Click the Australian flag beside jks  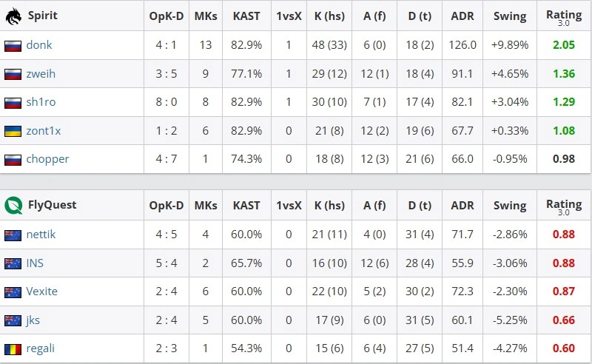pyautogui.click(x=13, y=320)
